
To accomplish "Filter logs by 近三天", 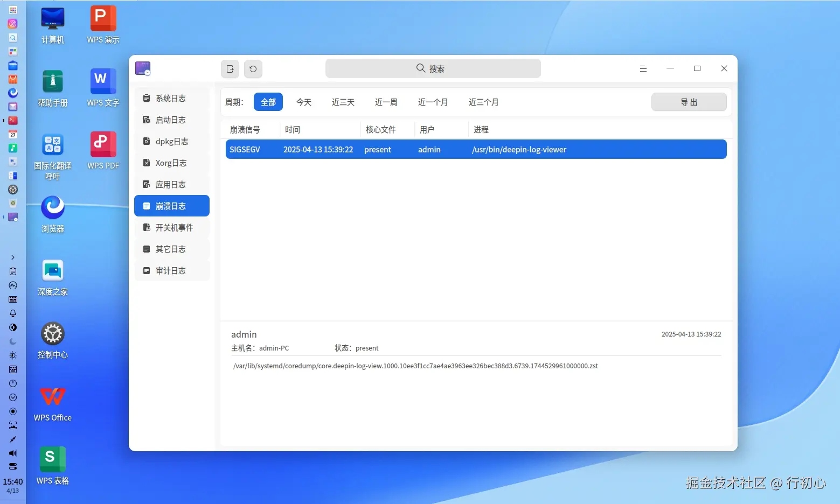I will [x=343, y=102].
